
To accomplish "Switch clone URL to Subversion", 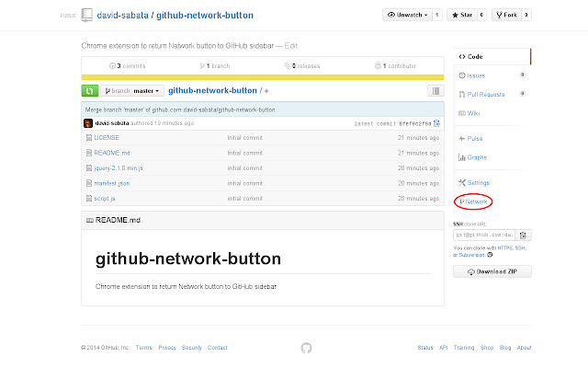I will [471, 255].
